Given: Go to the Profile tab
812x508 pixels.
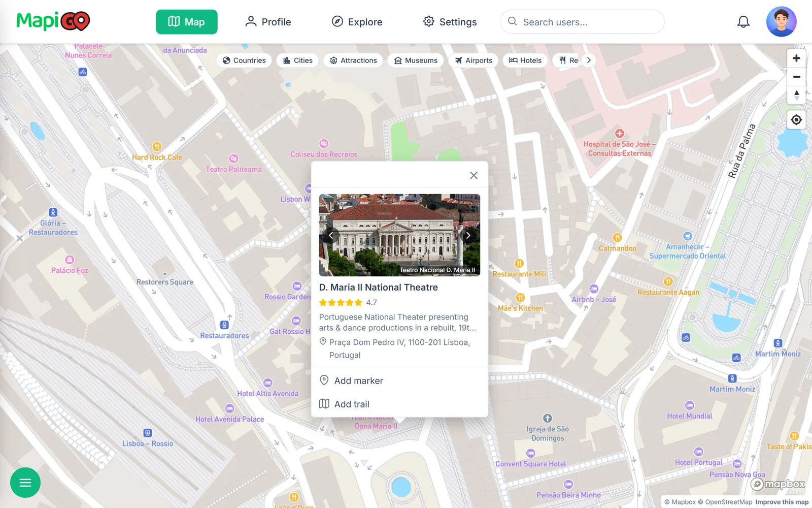Looking at the screenshot, I should (x=268, y=22).
